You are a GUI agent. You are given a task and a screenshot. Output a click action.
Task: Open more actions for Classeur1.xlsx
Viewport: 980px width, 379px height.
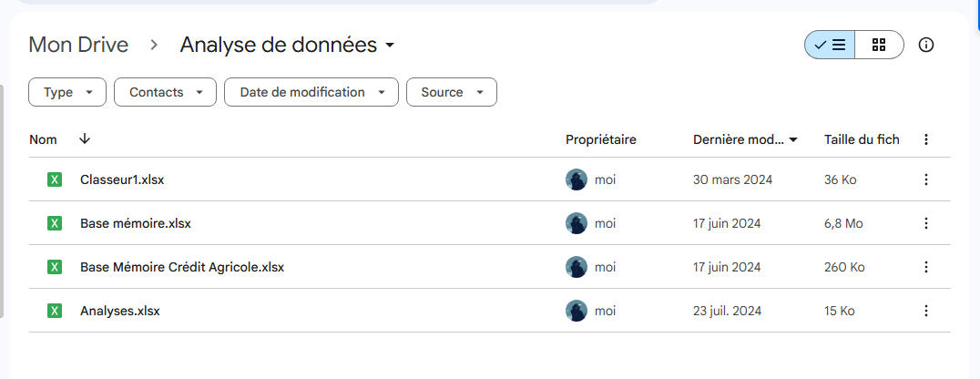pos(926,179)
